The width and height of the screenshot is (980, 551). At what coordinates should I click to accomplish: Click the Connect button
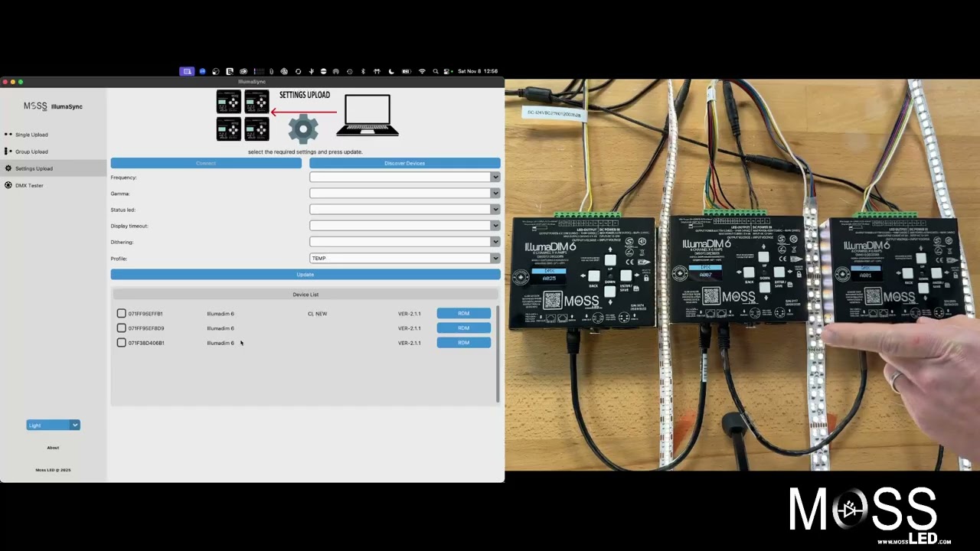[206, 163]
